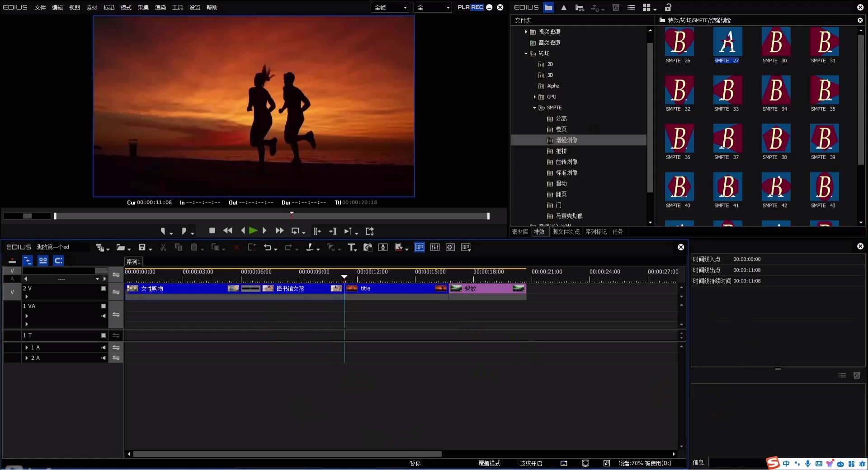
Task: Collapse the 转场 folder
Action: click(x=526, y=53)
